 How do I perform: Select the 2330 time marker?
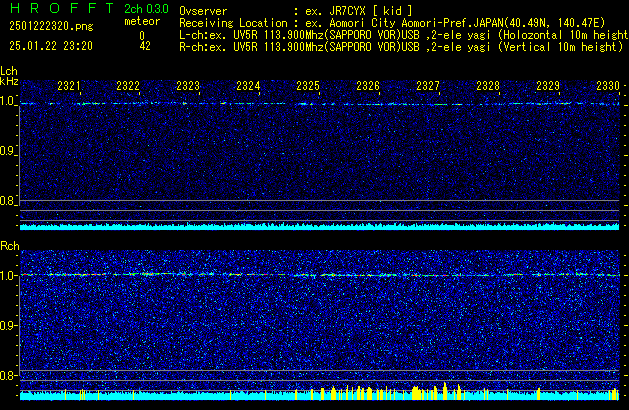click(608, 86)
